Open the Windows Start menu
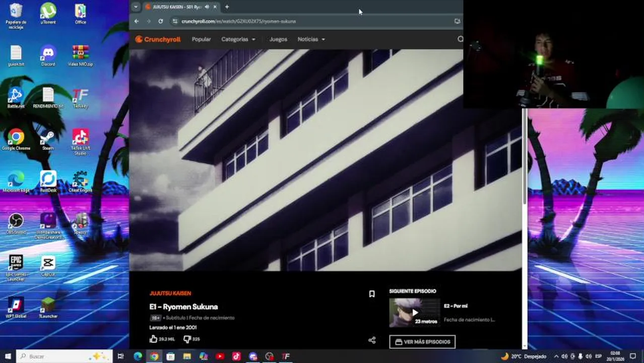The width and height of the screenshot is (644, 363). click(8, 356)
